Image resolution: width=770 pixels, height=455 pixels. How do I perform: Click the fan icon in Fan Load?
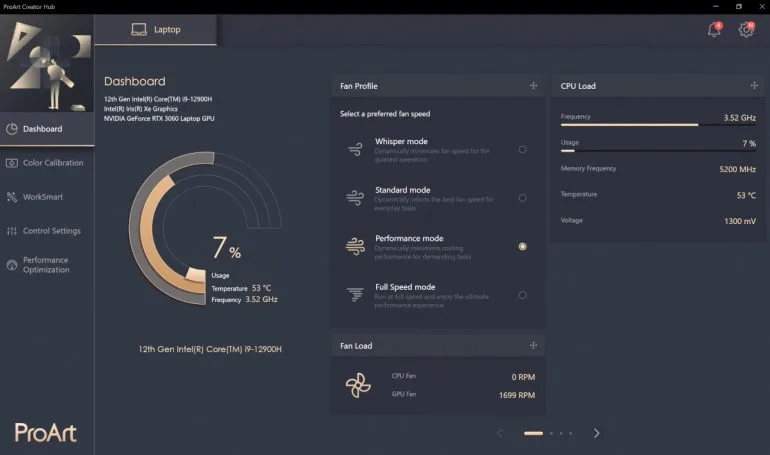(x=358, y=385)
